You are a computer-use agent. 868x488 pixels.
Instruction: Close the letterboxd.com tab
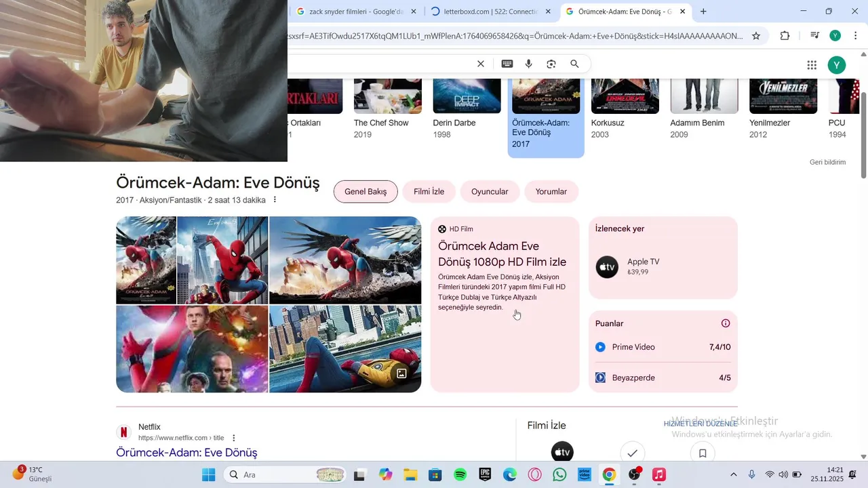[548, 12]
